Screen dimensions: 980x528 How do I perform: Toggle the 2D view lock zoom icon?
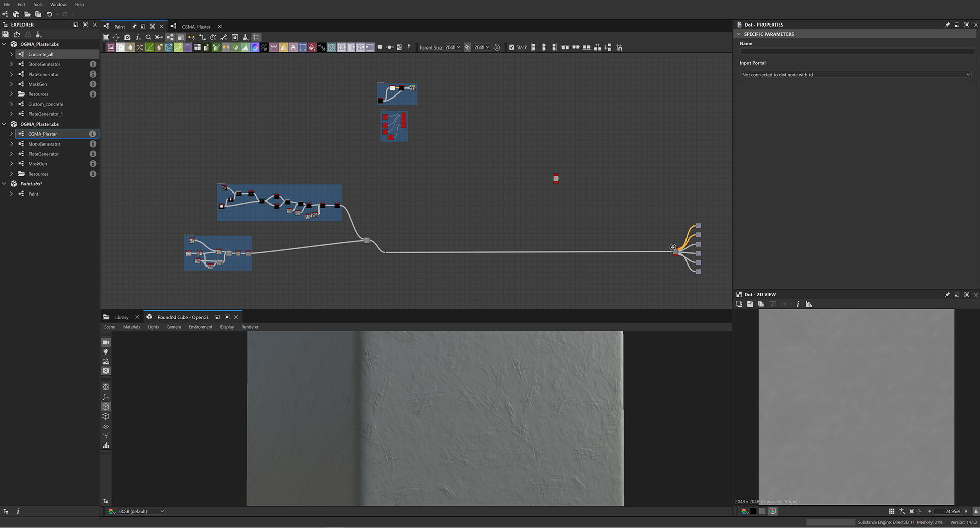(975, 511)
